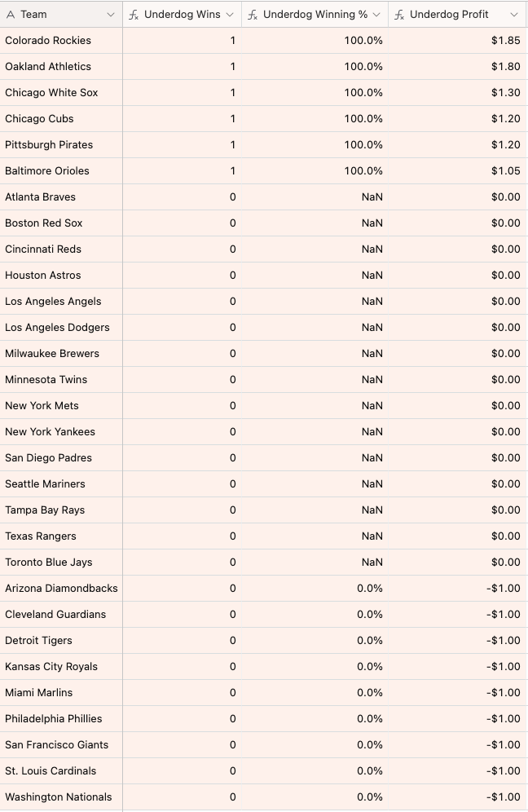528x812 pixels.
Task: Expand the Underdog Wins column menu
Action: 230,15
